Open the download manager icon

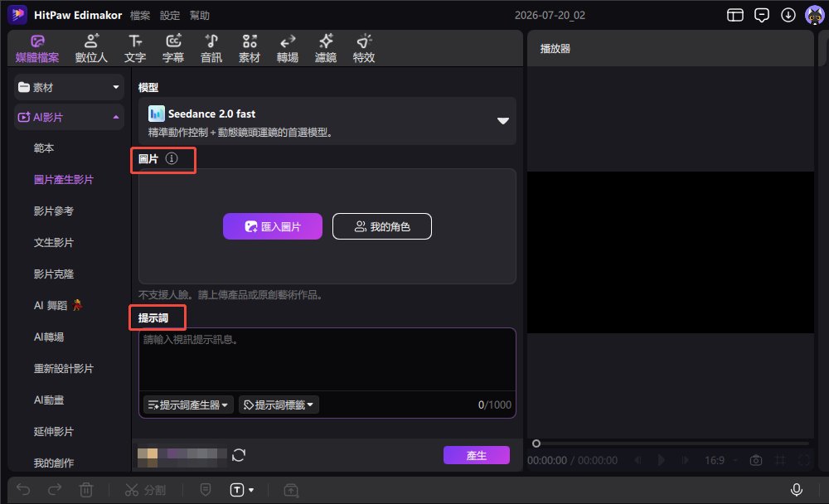(788, 15)
